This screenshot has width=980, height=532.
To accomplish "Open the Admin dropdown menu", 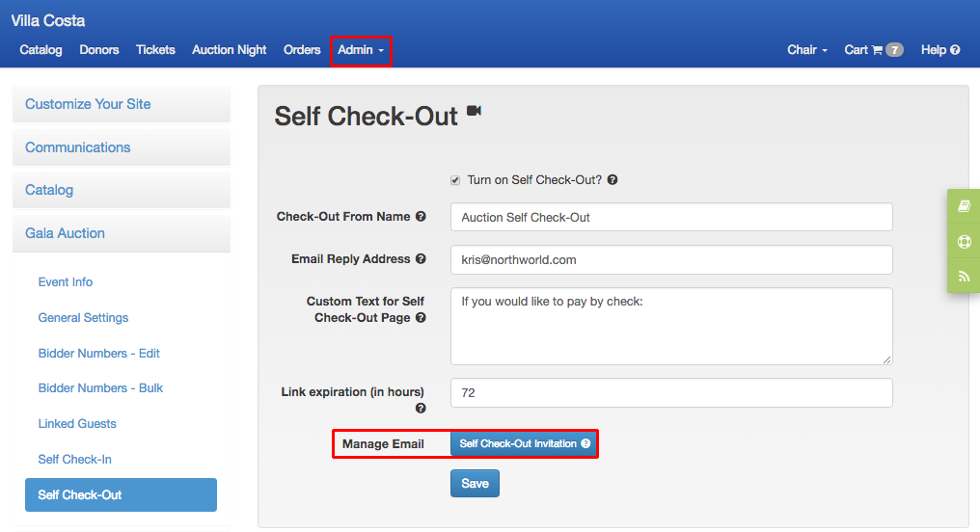I will point(361,50).
